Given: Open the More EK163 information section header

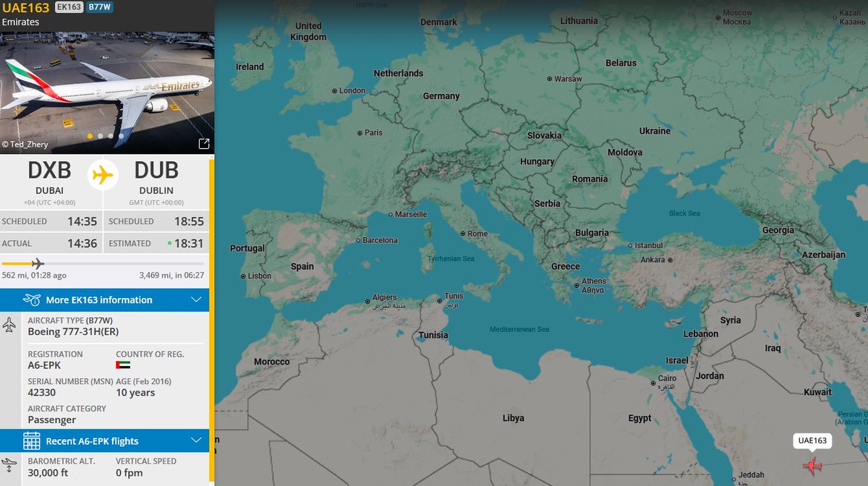Looking at the screenshot, I should coord(104,299).
